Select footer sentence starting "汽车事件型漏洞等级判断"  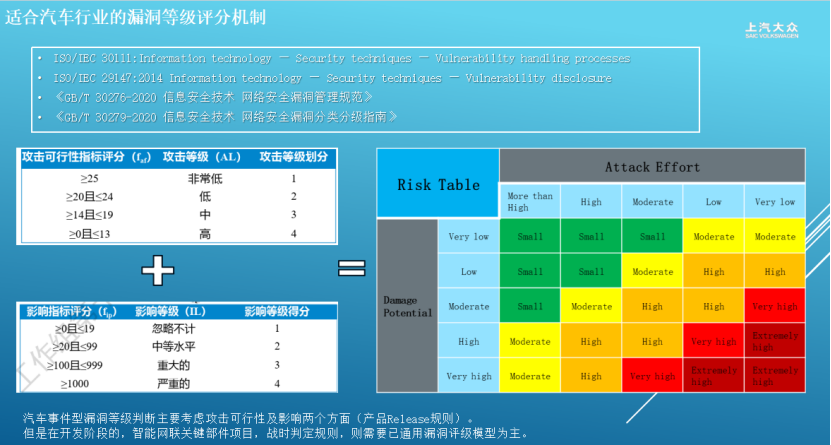[249, 419]
